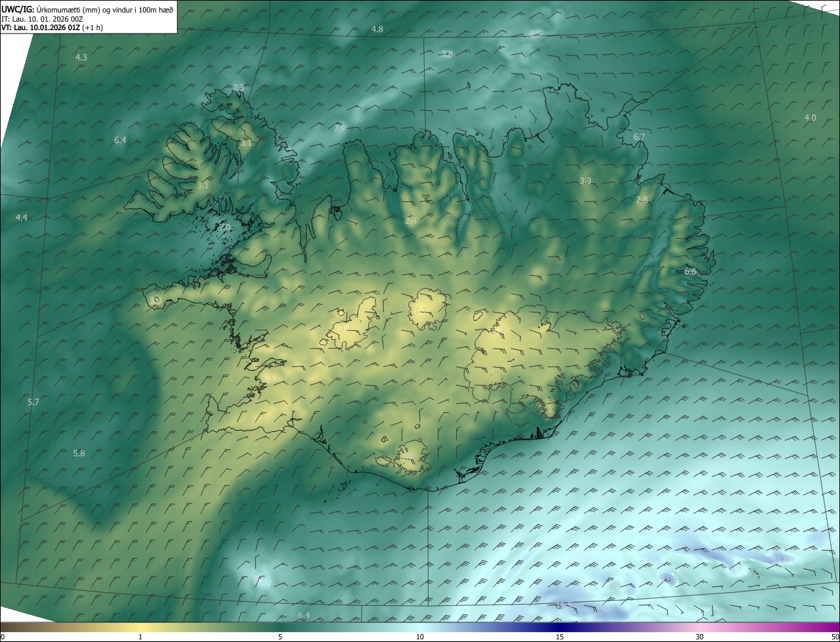Click the colour scale label 1
Screen dimensions: 840x642
click(140, 637)
